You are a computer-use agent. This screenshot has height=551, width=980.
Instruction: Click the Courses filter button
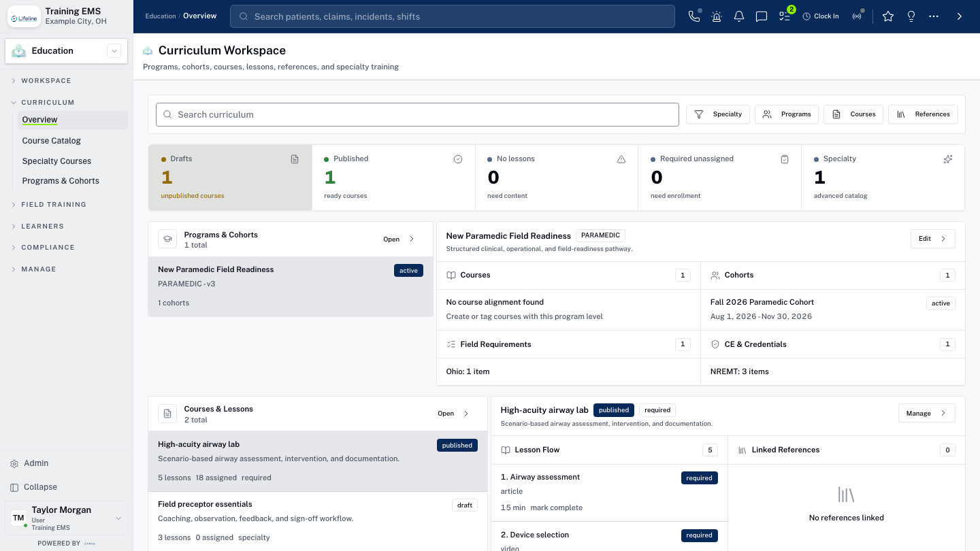pyautogui.click(x=853, y=114)
